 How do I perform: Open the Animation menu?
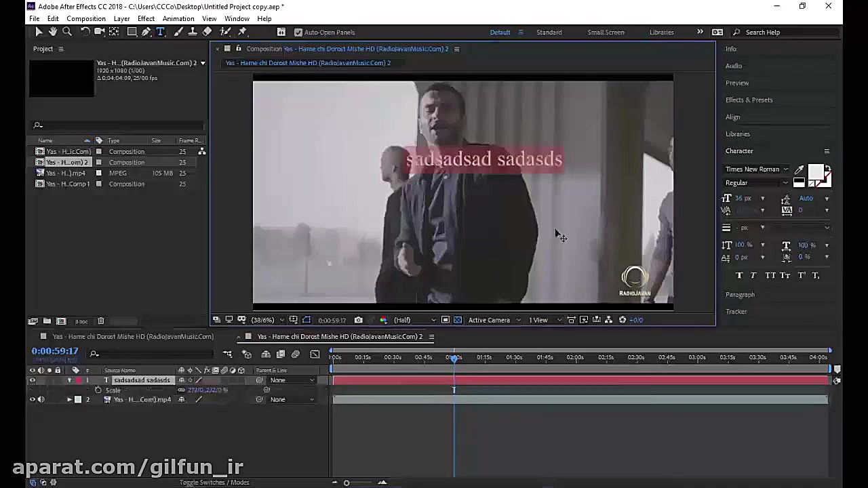click(x=178, y=18)
